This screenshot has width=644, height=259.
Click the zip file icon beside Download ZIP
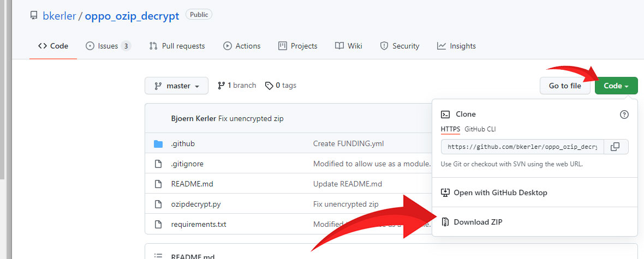coord(445,222)
